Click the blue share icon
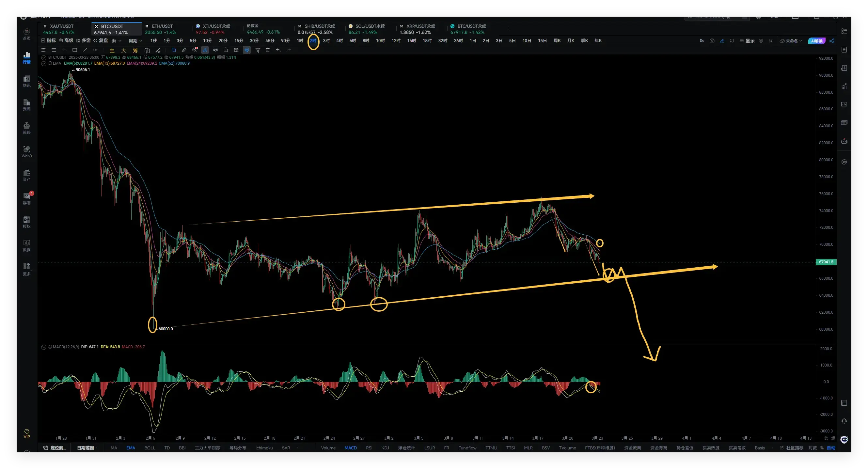The height and width of the screenshot is (469, 868). coord(832,41)
